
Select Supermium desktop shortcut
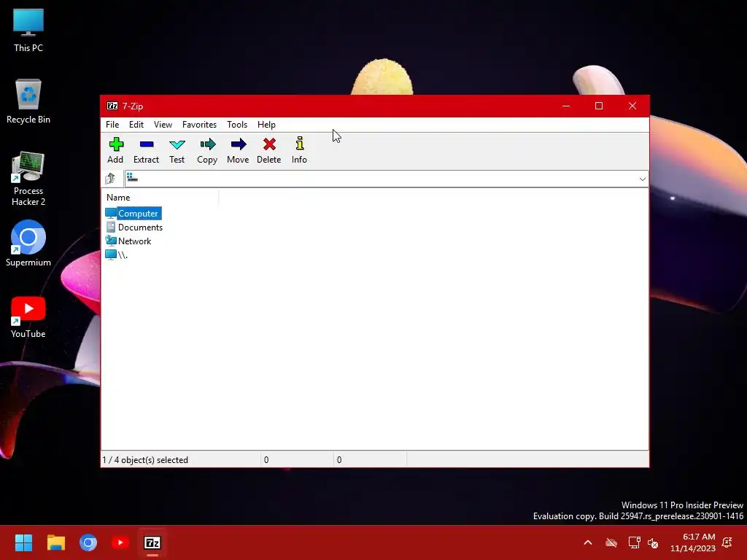(28, 244)
